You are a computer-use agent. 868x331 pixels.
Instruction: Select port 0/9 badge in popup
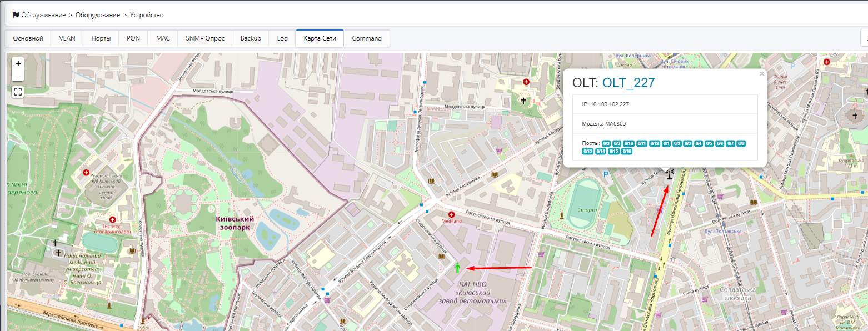[617, 143]
